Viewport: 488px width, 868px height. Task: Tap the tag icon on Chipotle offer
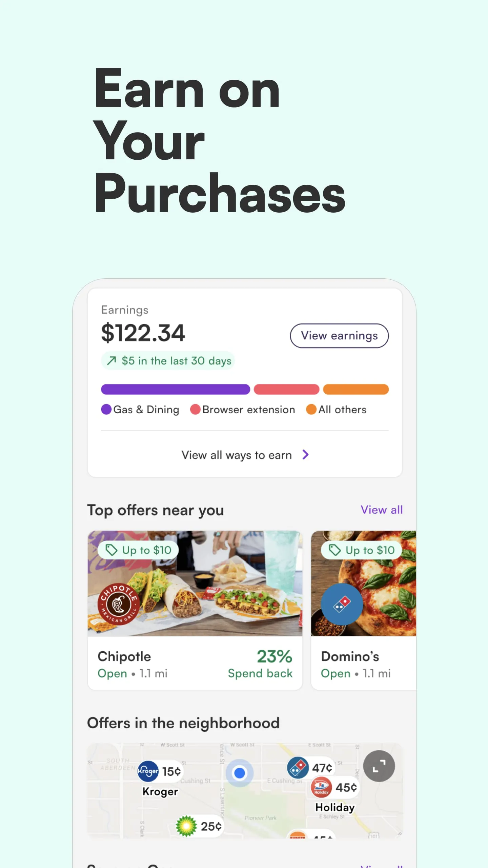(111, 550)
